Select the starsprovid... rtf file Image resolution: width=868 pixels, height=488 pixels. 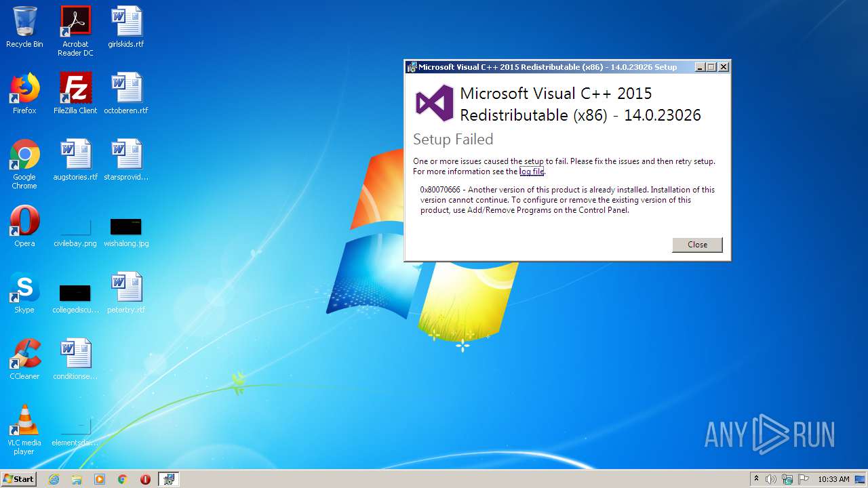pyautogui.click(x=126, y=160)
